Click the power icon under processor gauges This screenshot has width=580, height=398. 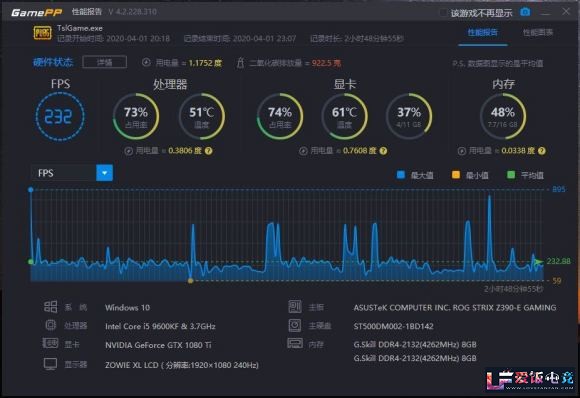click(128, 151)
